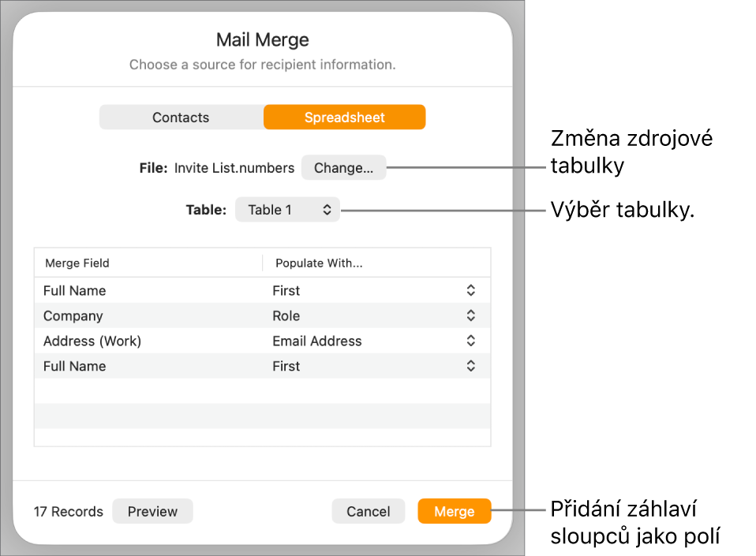
Task: Select a different table from Table 1 dropdown
Action: (x=287, y=210)
